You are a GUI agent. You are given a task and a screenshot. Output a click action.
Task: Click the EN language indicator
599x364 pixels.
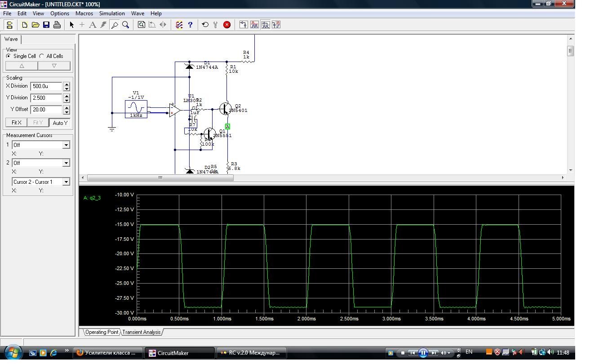(469, 352)
